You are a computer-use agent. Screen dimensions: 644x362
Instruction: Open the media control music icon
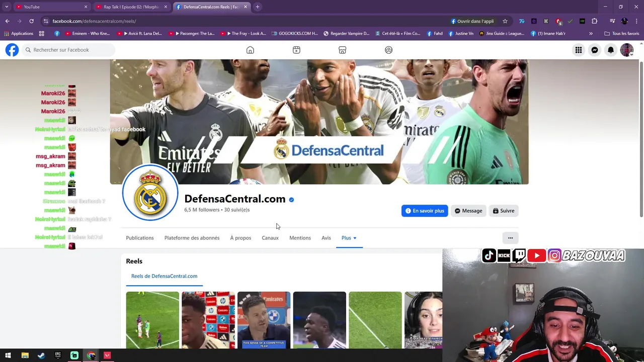point(612,21)
